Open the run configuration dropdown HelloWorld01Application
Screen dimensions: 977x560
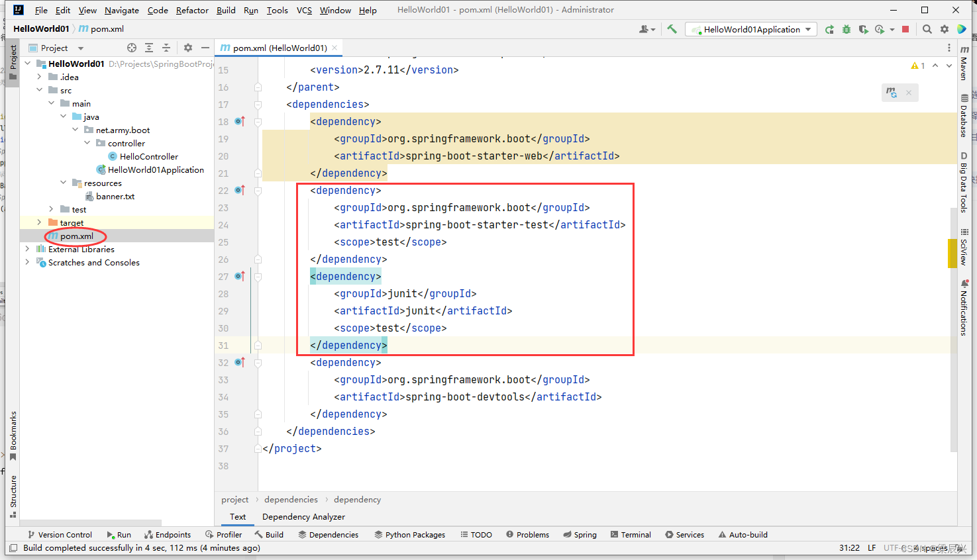point(751,29)
